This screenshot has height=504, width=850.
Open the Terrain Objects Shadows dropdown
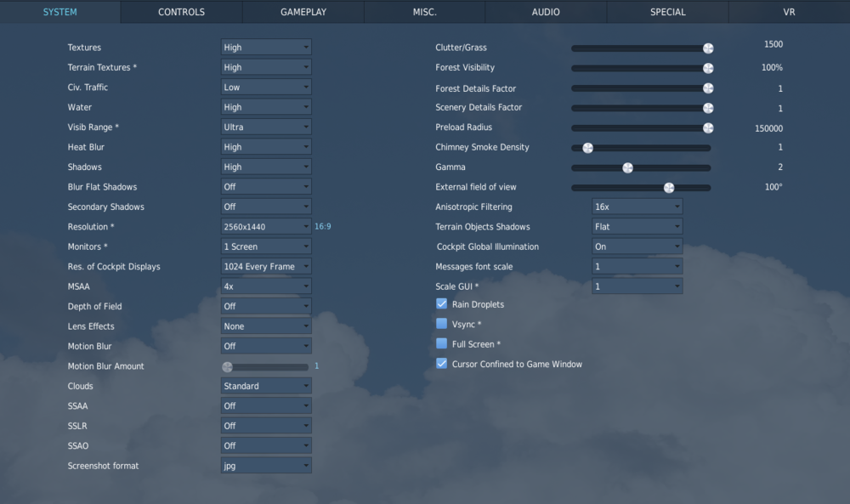637,226
